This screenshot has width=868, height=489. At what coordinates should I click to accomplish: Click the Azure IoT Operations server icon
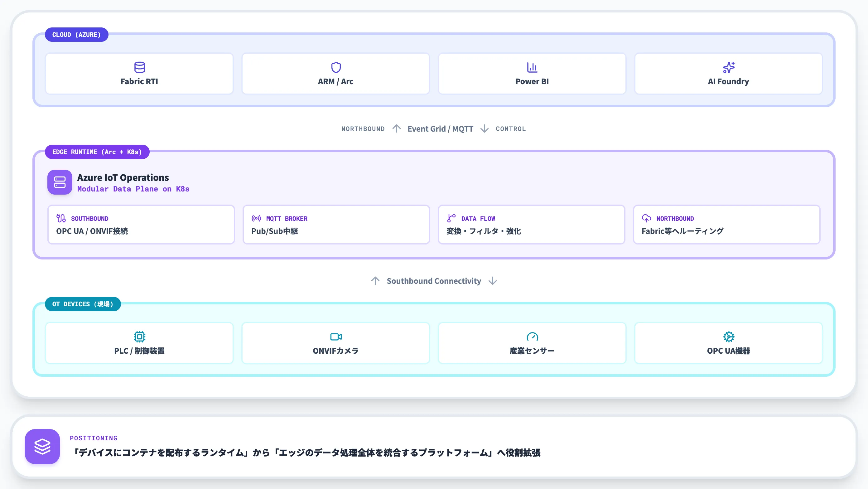[x=60, y=182]
